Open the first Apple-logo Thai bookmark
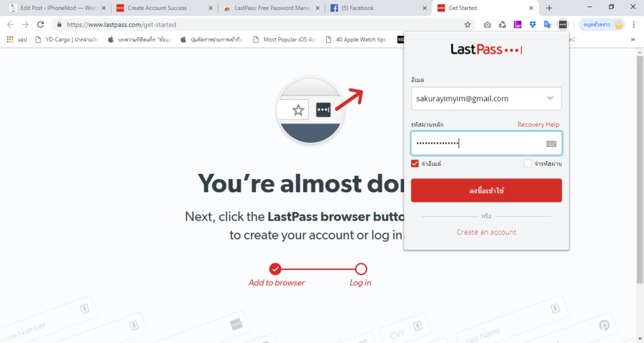 139,40
